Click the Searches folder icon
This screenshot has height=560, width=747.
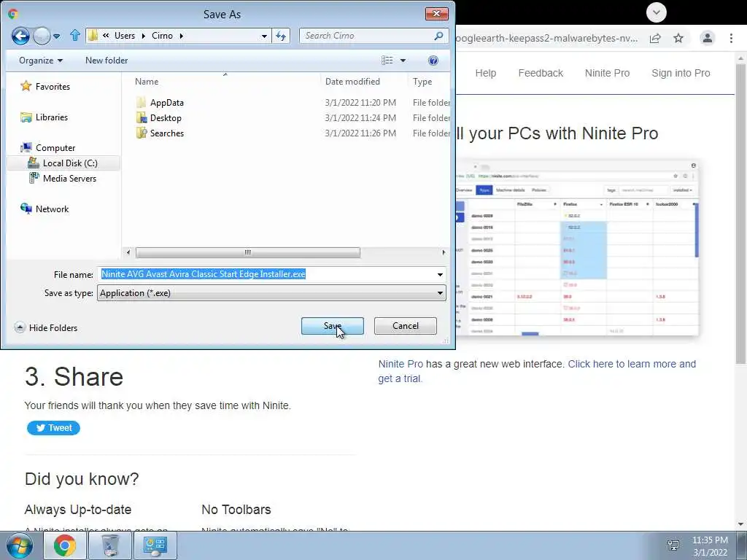pyautogui.click(x=141, y=133)
